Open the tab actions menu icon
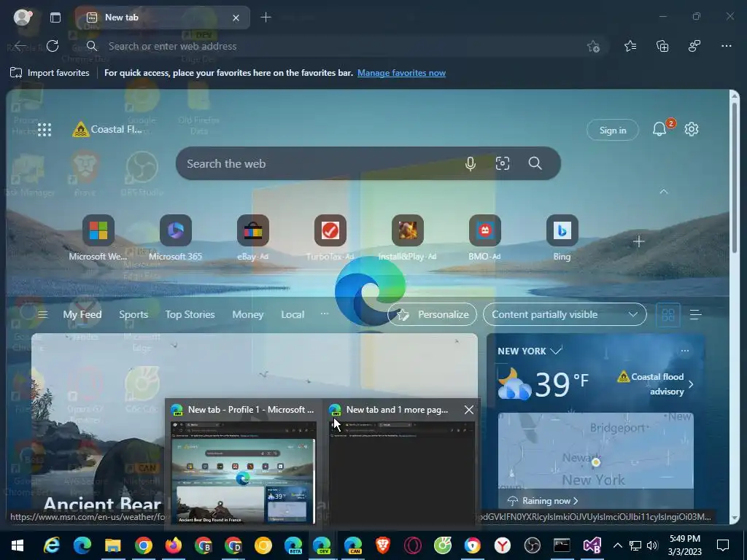The height and width of the screenshot is (560, 747). tap(55, 17)
